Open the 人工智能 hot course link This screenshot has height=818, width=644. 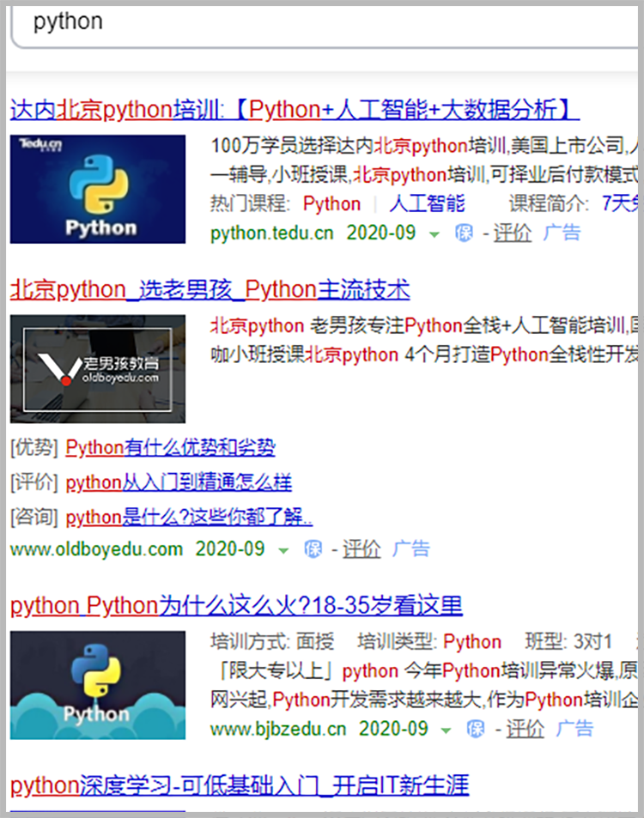(x=427, y=203)
